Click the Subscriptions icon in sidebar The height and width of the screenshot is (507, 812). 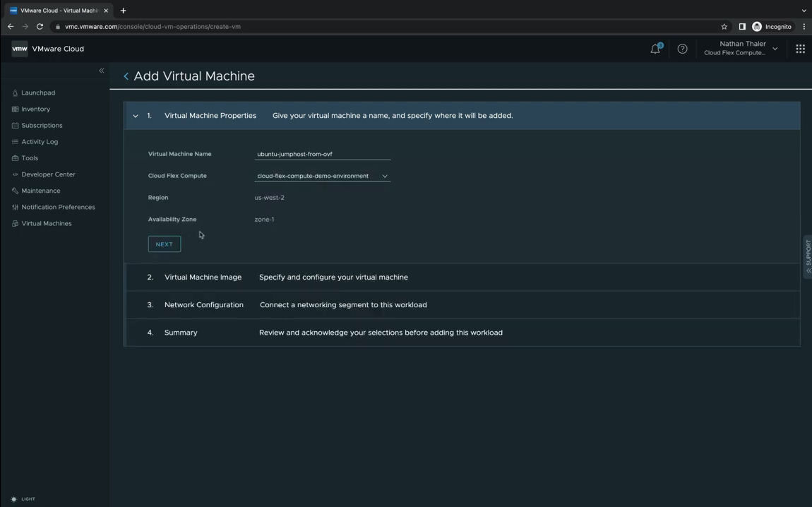[15, 125]
